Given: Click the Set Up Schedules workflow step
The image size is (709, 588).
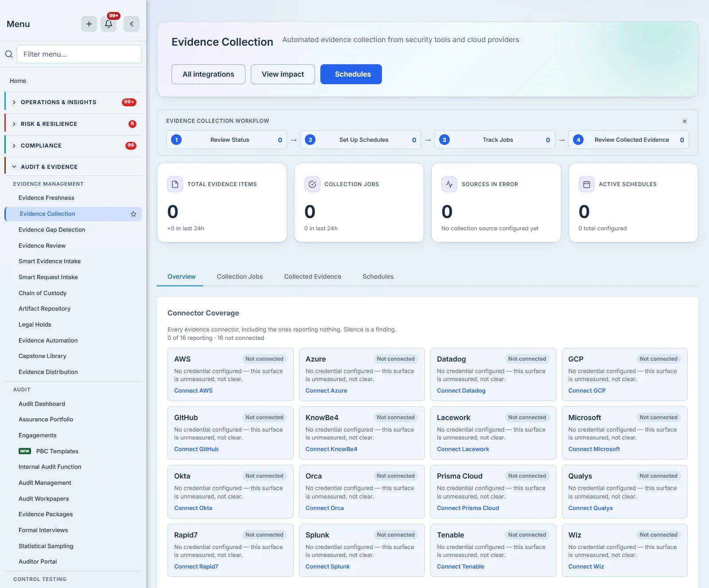Looking at the screenshot, I should [360, 140].
